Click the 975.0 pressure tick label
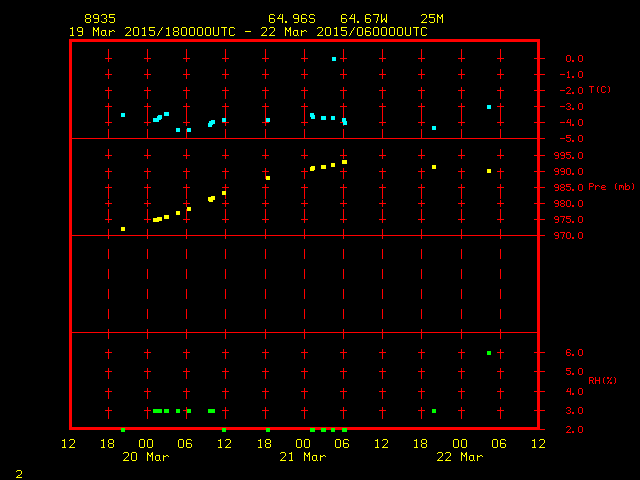The height and width of the screenshot is (480, 640). (569, 220)
